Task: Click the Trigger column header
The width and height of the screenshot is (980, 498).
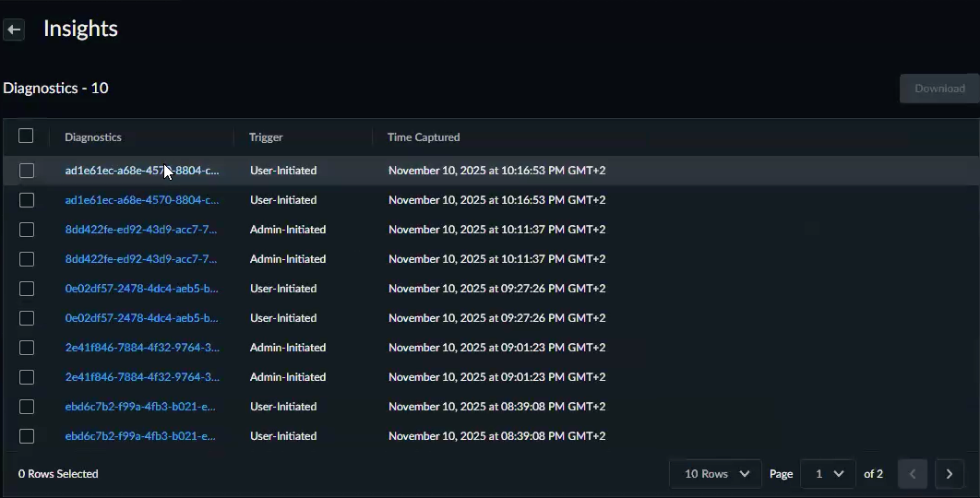Action: (x=266, y=137)
